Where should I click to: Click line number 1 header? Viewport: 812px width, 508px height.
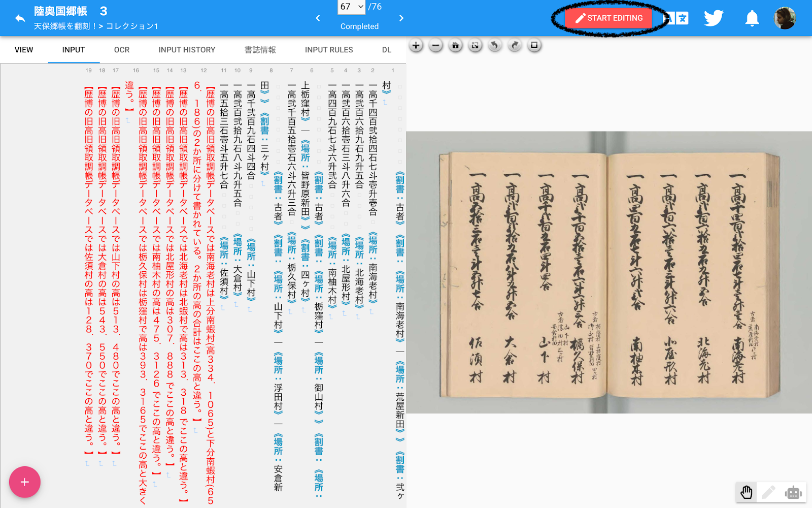click(x=393, y=71)
